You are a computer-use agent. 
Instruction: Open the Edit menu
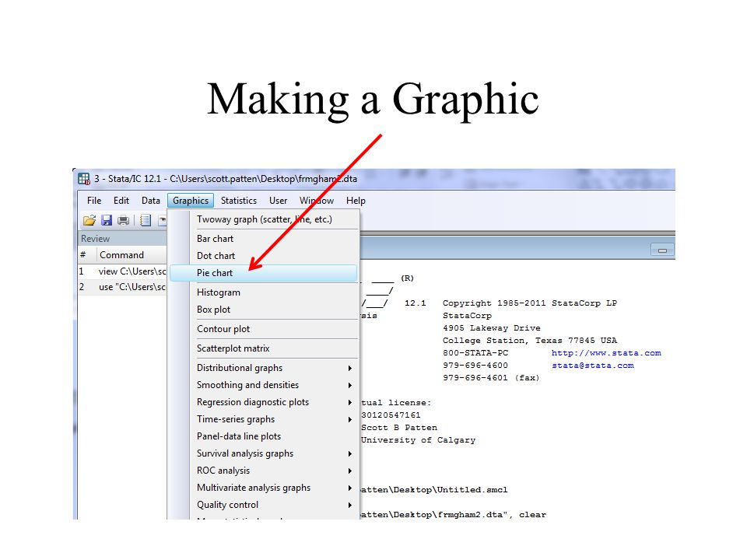(121, 201)
